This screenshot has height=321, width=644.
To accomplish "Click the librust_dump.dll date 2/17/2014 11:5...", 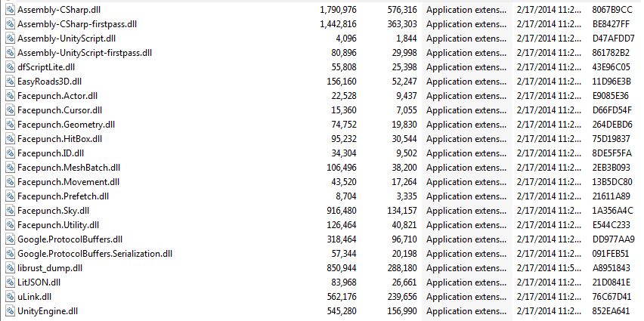I will click(x=548, y=268).
